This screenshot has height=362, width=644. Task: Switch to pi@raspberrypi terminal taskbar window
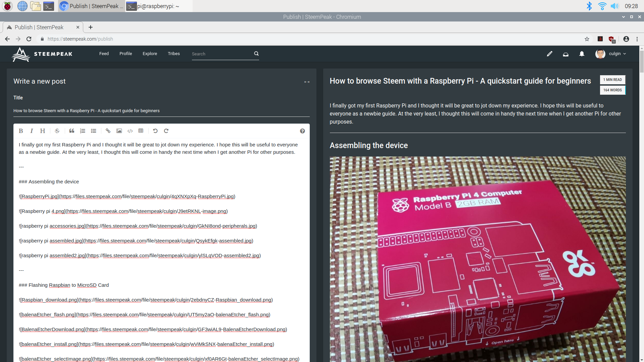click(159, 6)
